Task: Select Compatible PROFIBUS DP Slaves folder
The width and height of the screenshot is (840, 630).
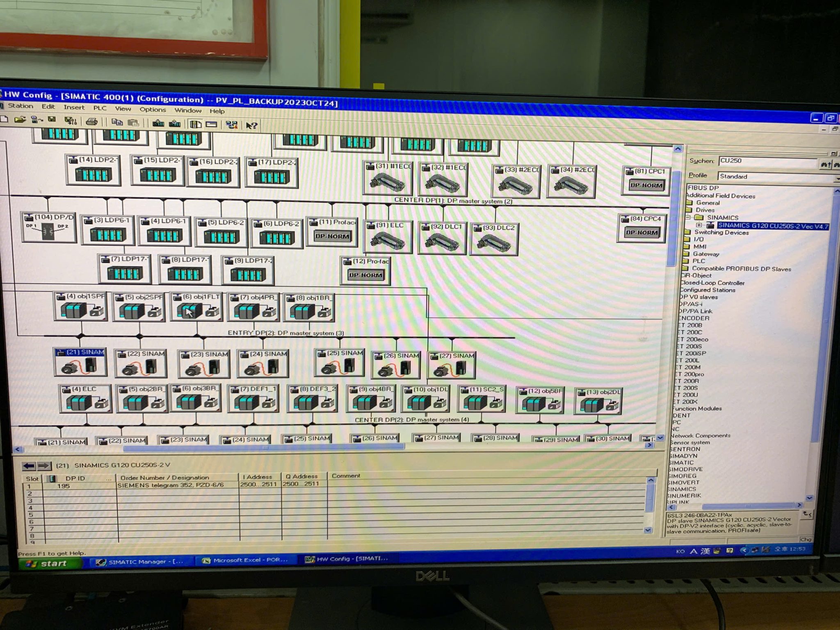Action: 741,269
